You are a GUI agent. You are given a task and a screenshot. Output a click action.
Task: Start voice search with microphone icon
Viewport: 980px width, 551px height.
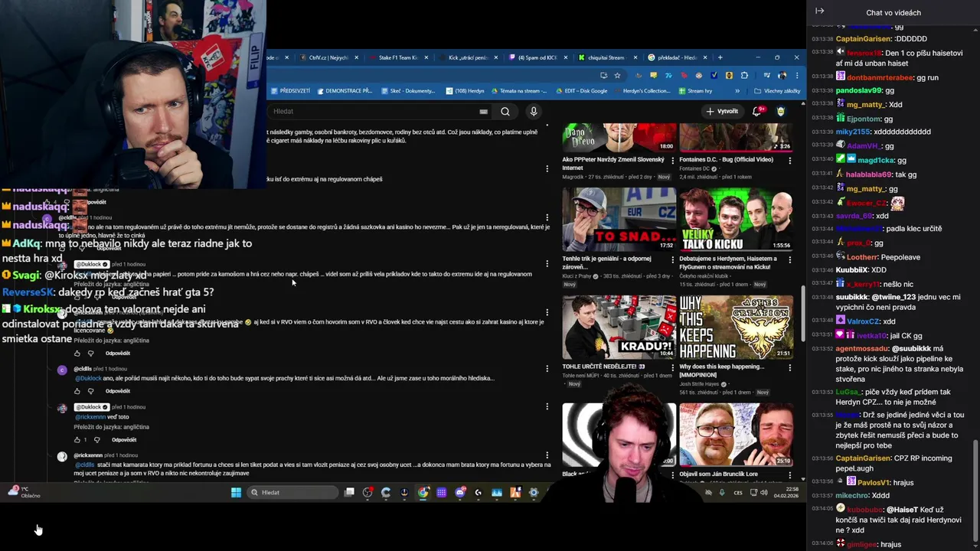534,112
